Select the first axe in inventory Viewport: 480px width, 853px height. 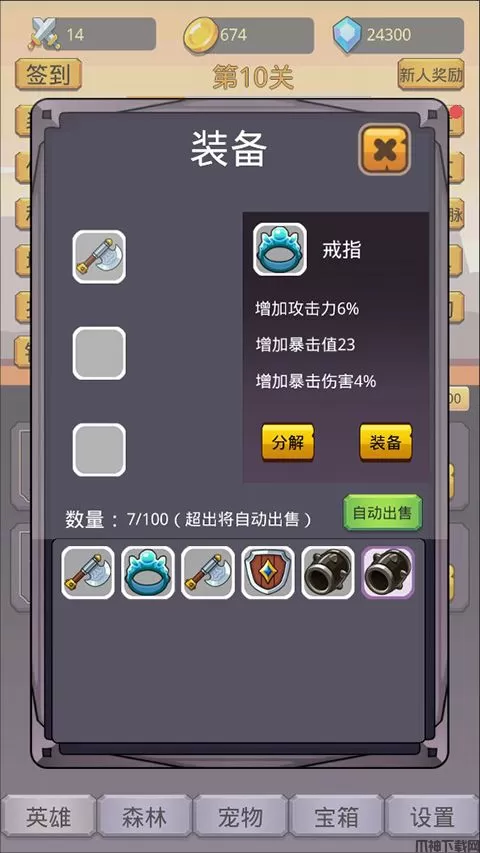(88, 573)
